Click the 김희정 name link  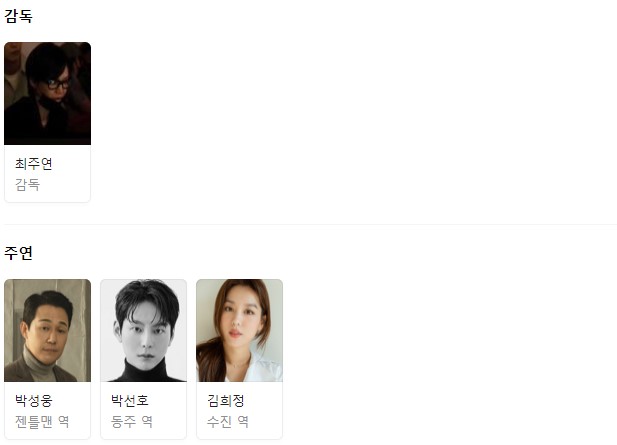[x=225, y=401]
